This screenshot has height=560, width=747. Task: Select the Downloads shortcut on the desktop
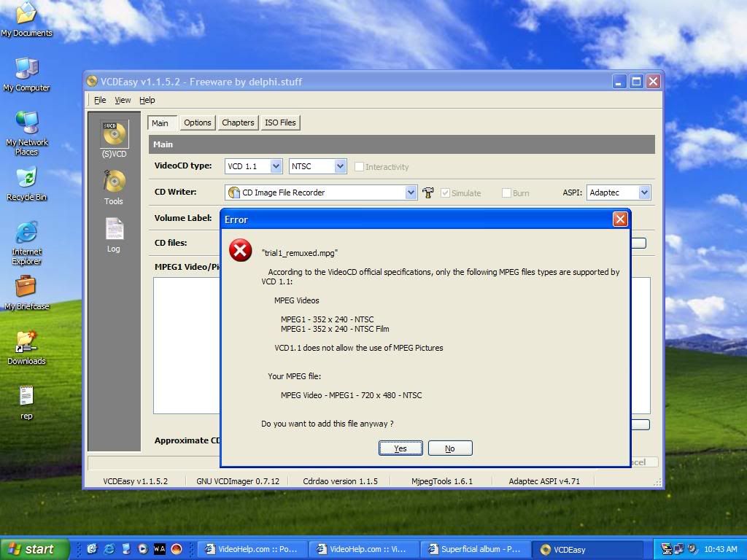click(27, 349)
